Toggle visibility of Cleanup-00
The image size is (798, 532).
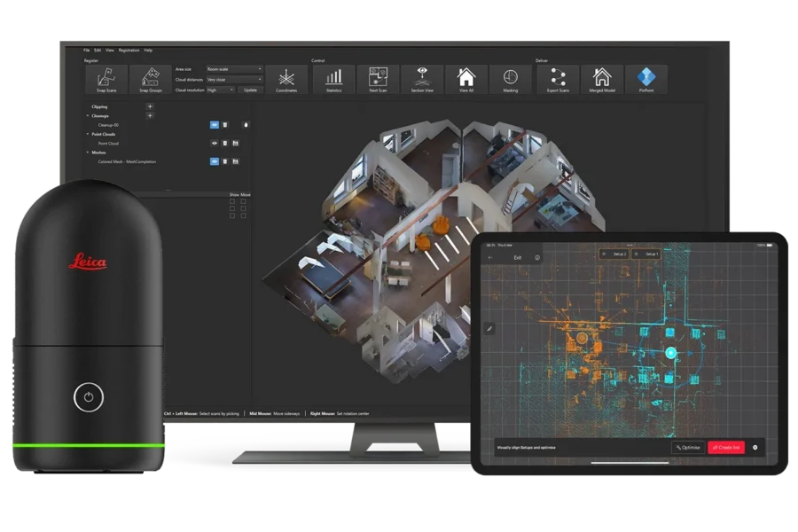click(x=214, y=125)
